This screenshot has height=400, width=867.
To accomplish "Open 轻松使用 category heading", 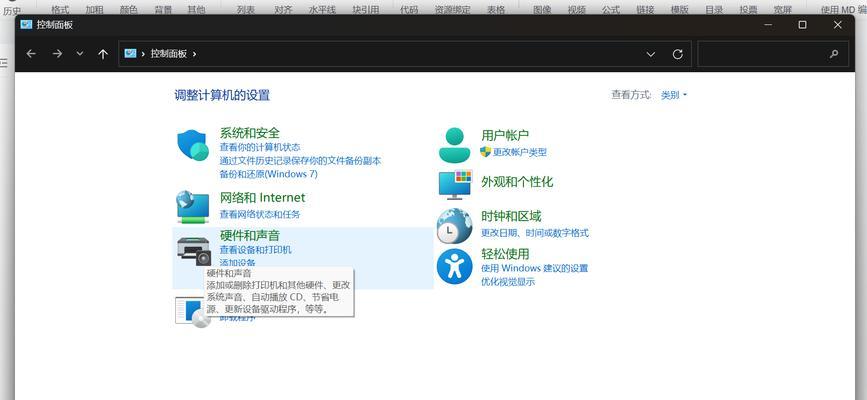I will (505, 254).
